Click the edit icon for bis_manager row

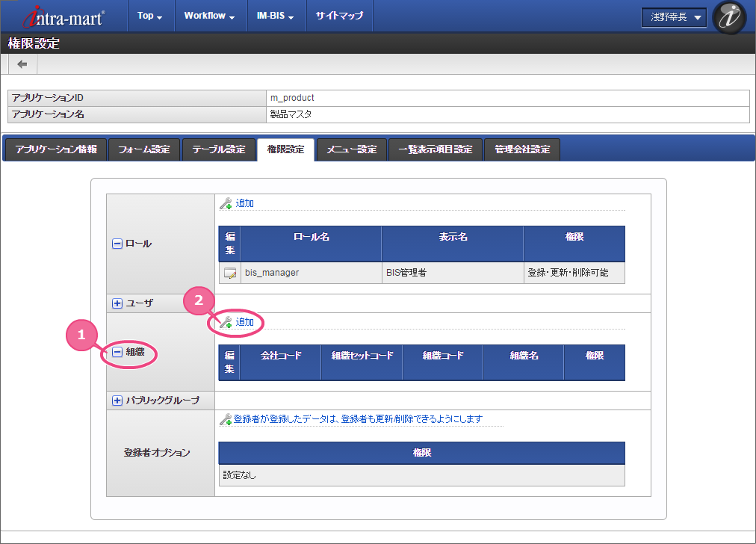click(230, 273)
